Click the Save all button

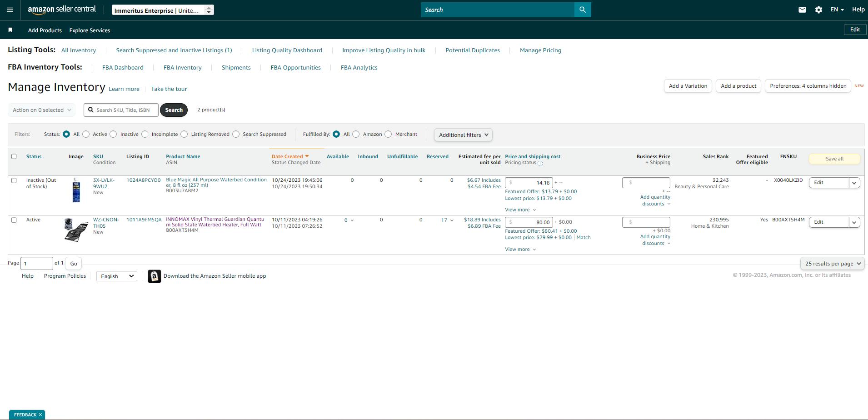pos(834,159)
